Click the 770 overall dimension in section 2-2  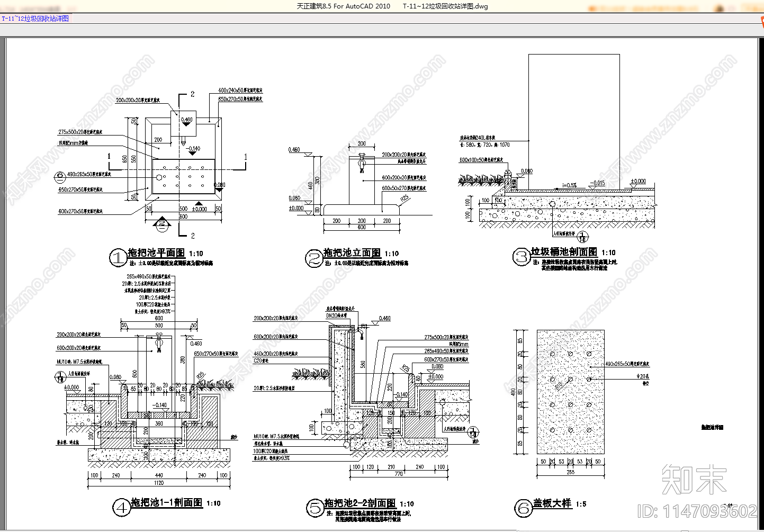(x=398, y=474)
